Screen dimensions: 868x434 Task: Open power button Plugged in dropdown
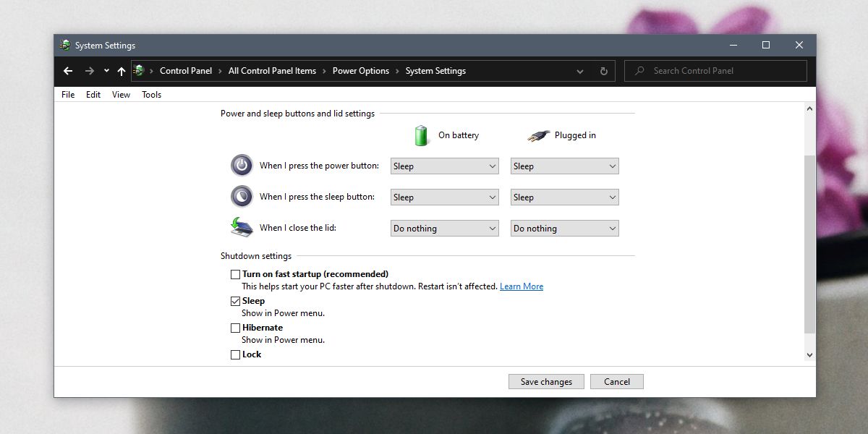tap(565, 166)
